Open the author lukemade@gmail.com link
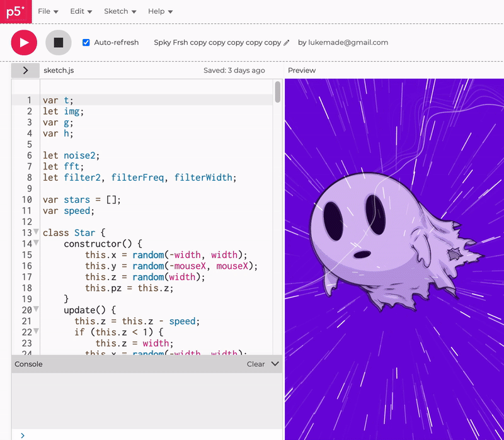 click(348, 42)
